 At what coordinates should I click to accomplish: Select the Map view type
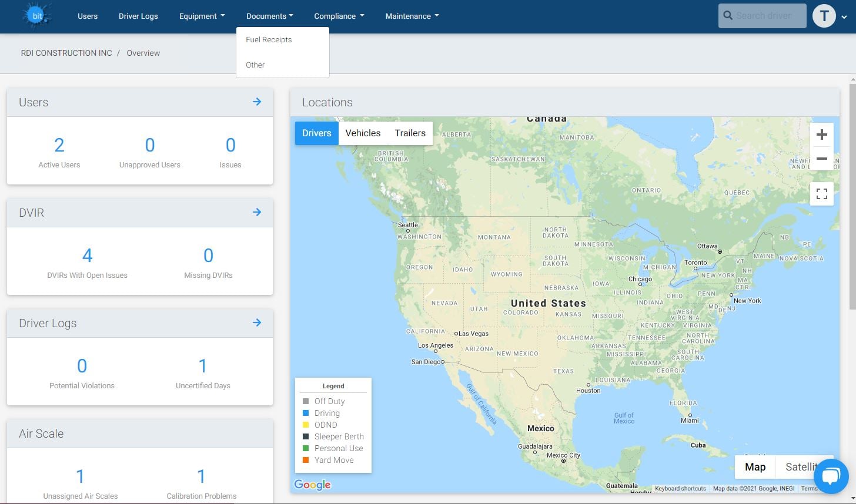point(755,467)
